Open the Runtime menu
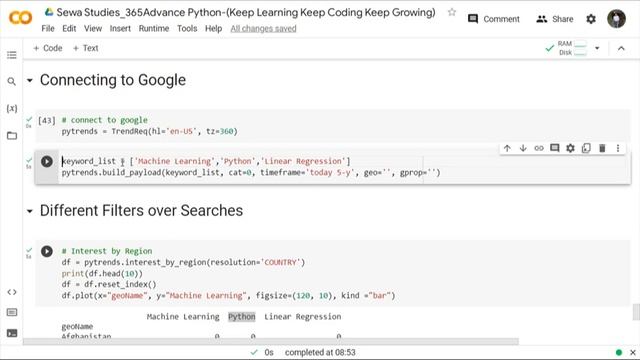The image size is (640, 360). pos(154,29)
